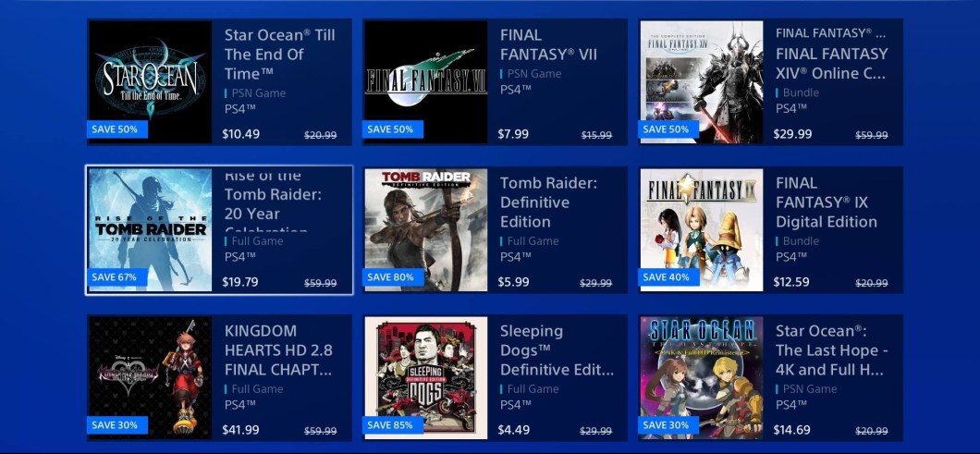Open the Star Ocean Till The End Of Time cover art
Screen dimensions: 980x454
150,82
